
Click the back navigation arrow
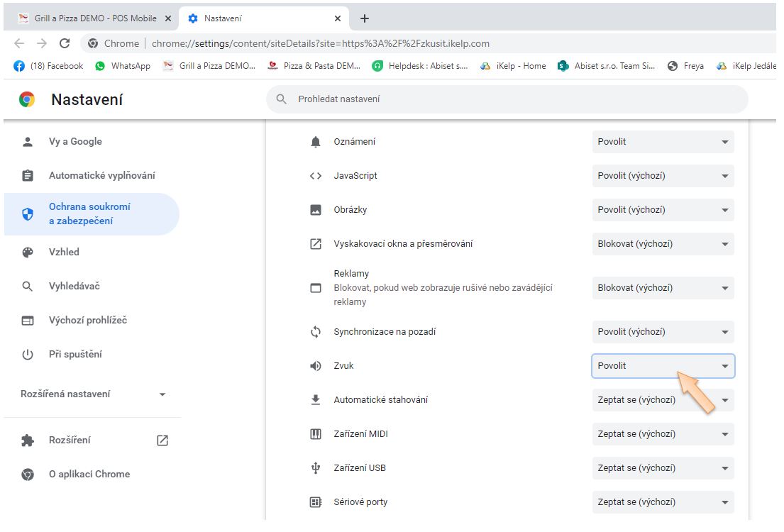point(19,43)
